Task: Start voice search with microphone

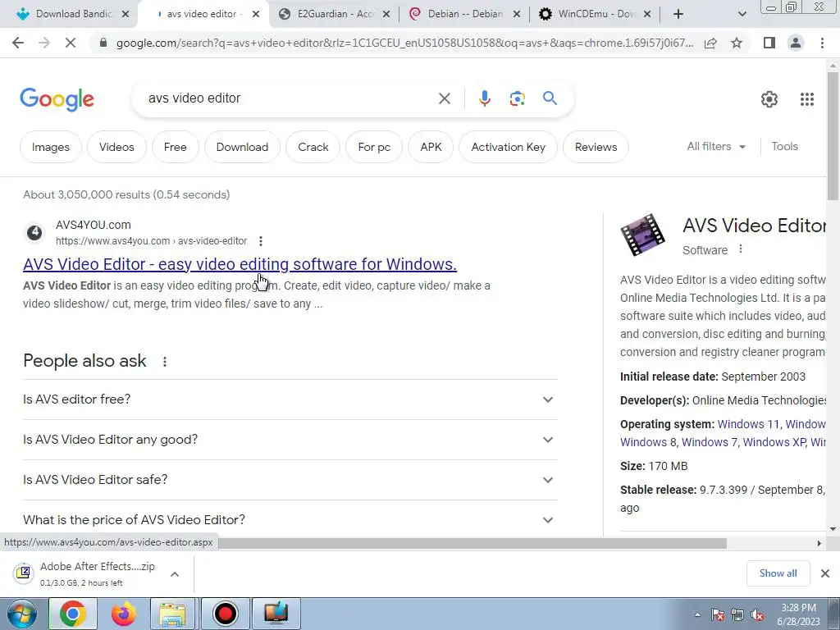Action: click(x=484, y=98)
